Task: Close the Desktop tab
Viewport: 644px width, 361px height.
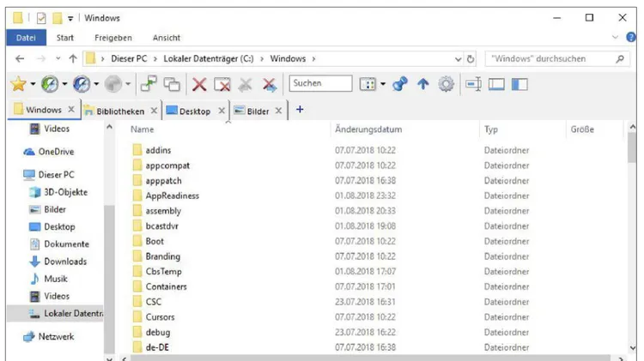Action: coord(222,111)
